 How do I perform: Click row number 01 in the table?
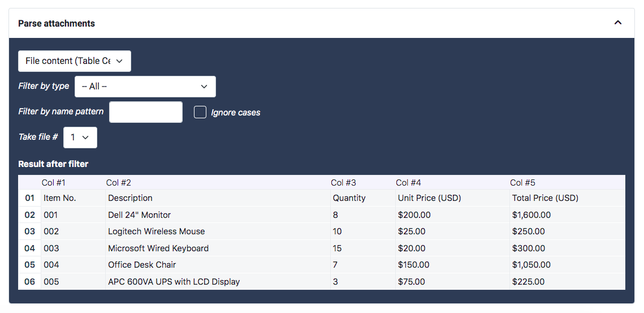point(30,198)
